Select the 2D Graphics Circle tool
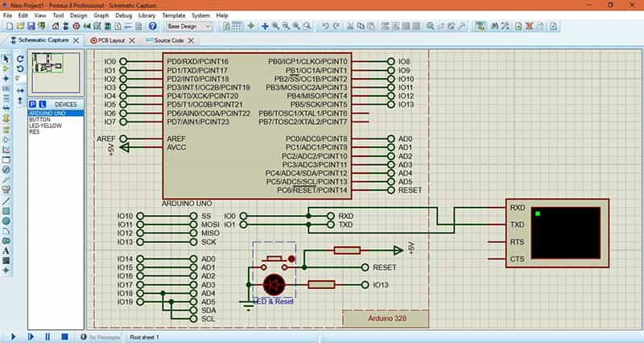The height and width of the screenshot is (343, 644). [6, 221]
